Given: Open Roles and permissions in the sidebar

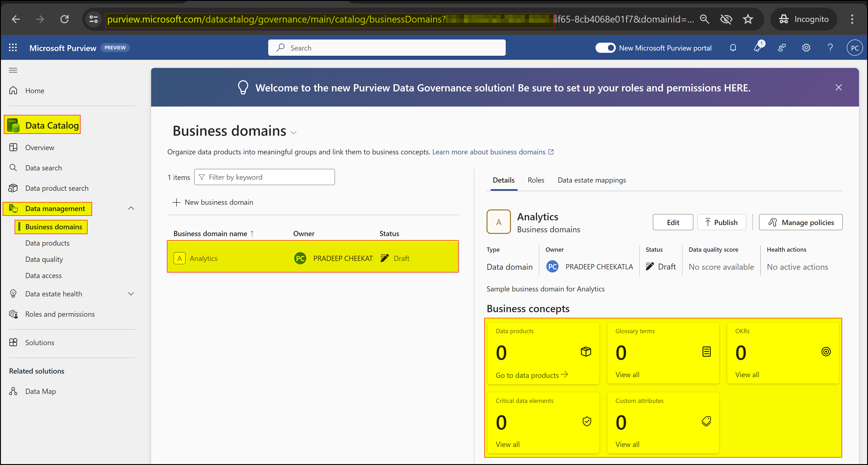Looking at the screenshot, I should [x=60, y=314].
